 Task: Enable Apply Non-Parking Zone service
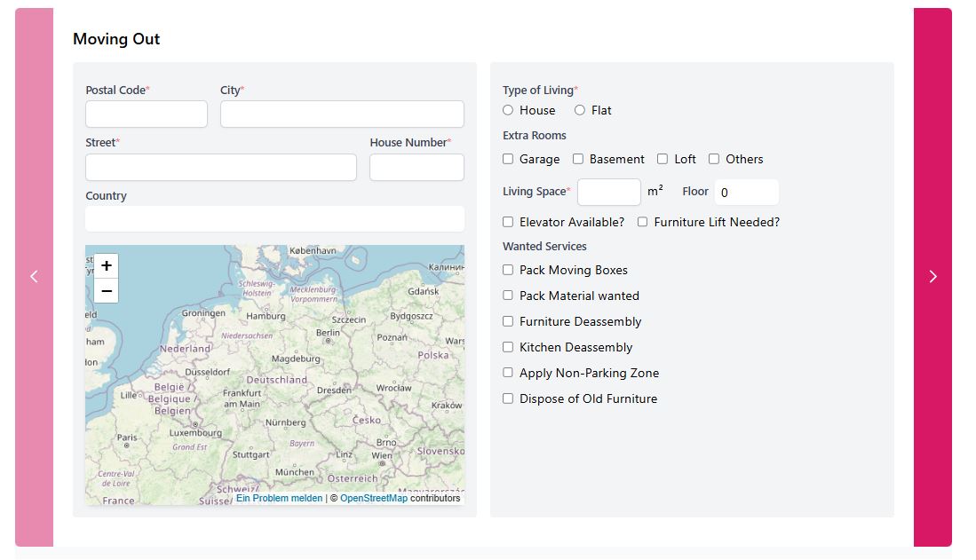pos(508,372)
